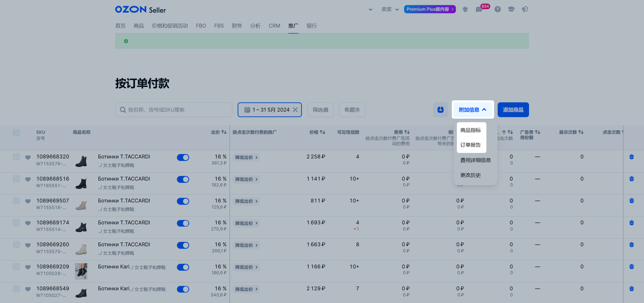Delete product row 1089669209 with the trash icon
This screenshot has width=644, height=303.
point(631,267)
